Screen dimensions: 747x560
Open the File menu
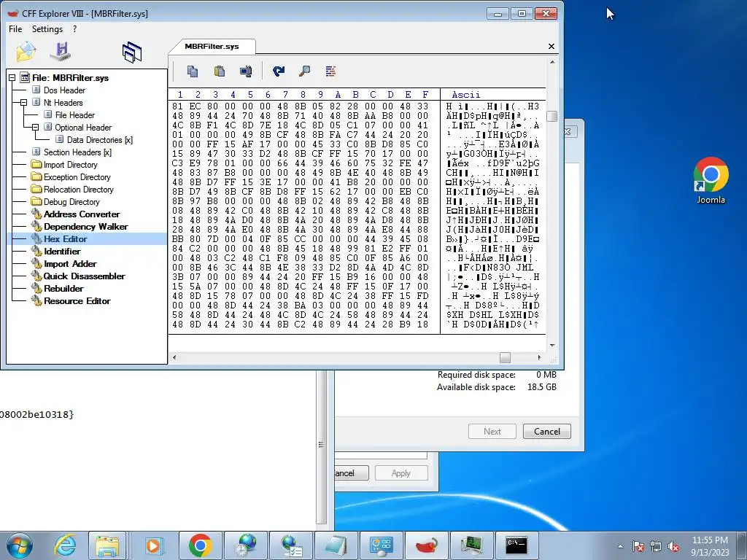pyautogui.click(x=15, y=29)
